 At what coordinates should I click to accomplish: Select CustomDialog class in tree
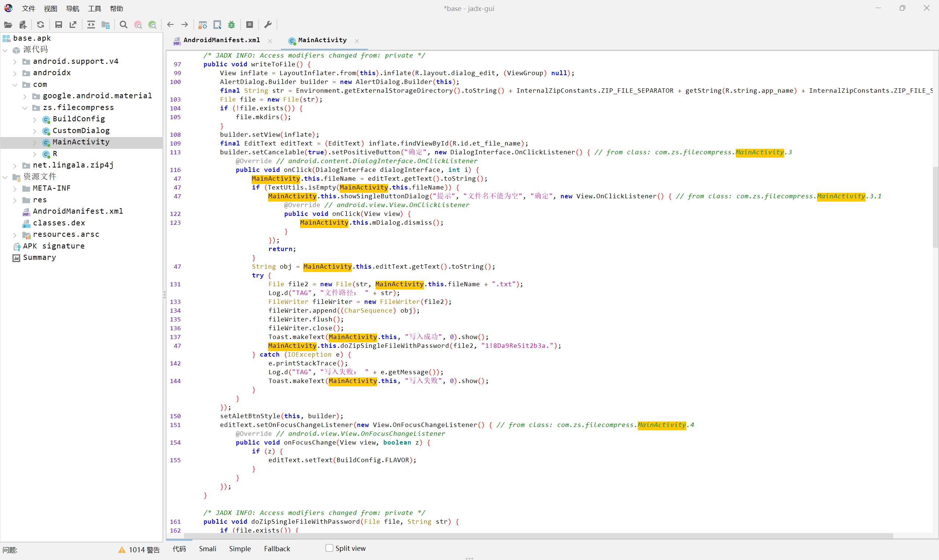(81, 130)
